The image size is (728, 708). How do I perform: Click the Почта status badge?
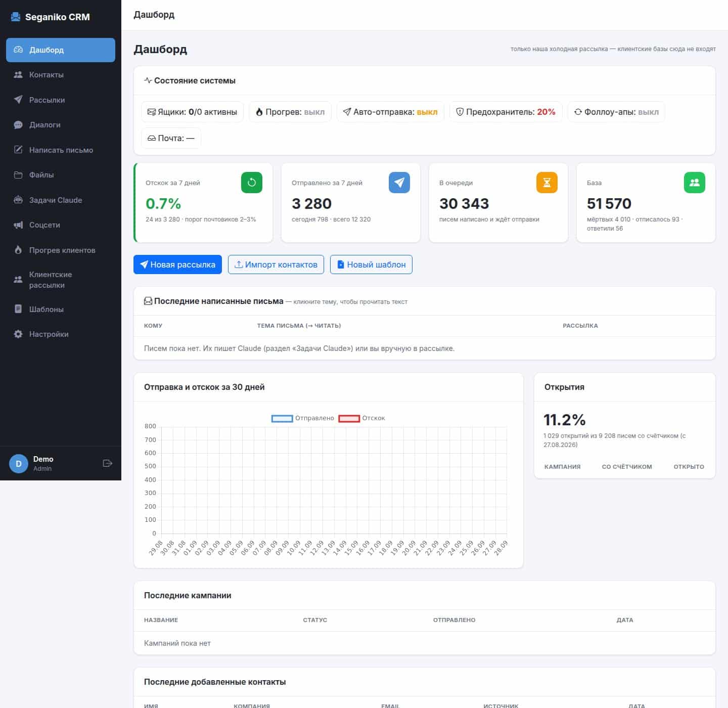pos(171,138)
